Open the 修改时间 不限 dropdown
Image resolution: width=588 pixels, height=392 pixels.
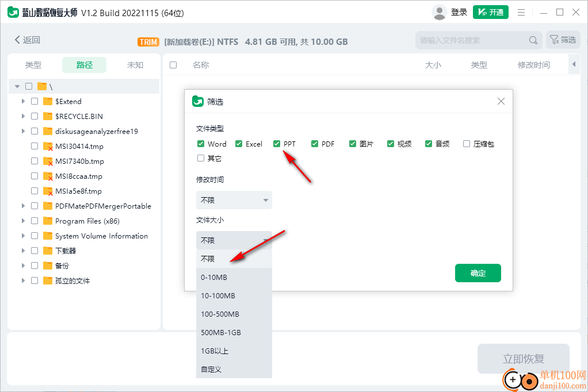click(234, 200)
